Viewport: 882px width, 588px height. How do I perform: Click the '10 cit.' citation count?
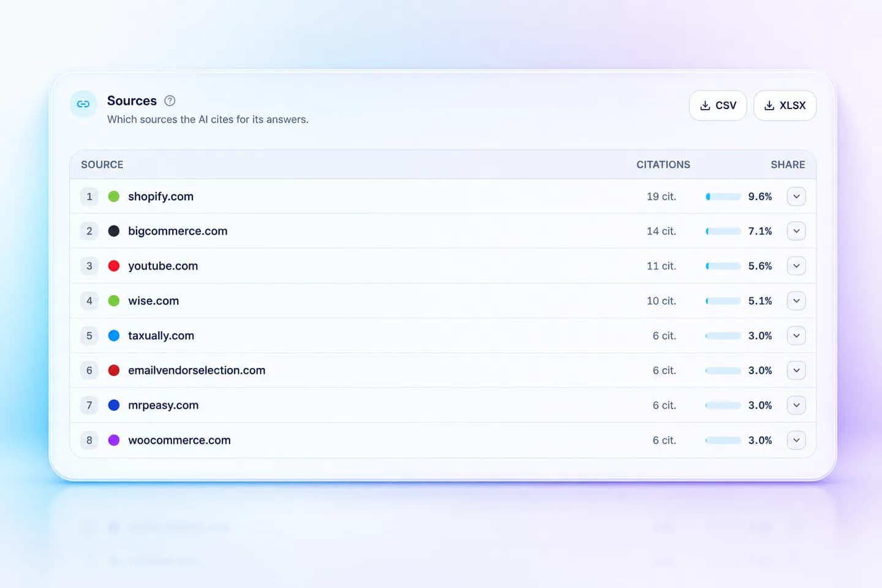coord(661,301)
